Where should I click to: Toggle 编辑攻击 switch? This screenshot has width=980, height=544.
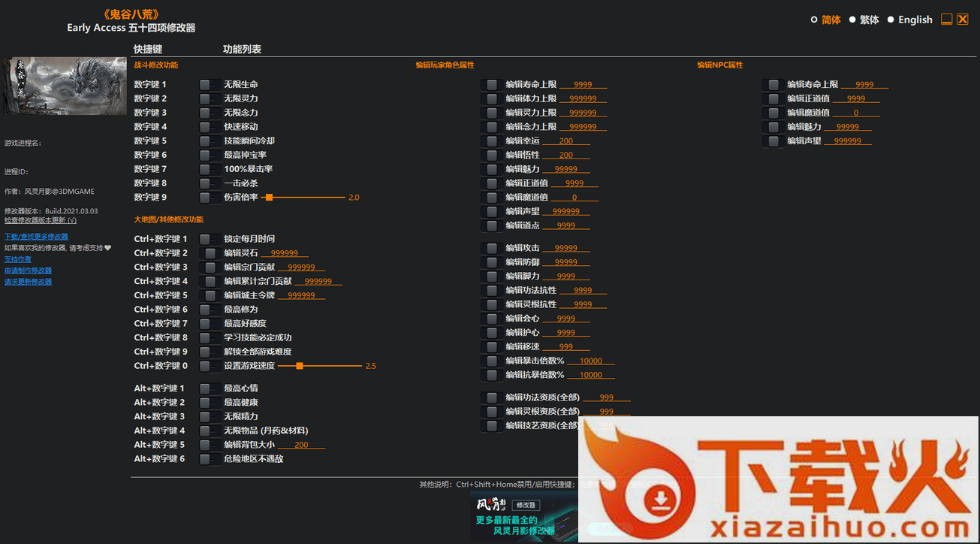click(492, 248)
